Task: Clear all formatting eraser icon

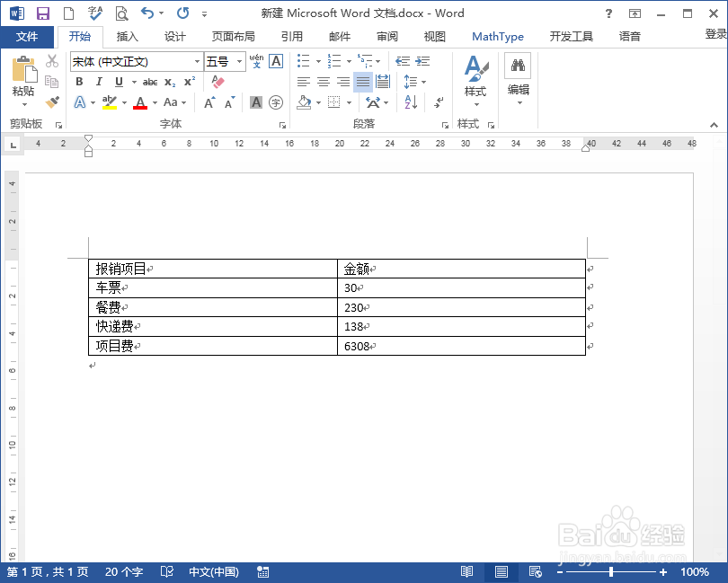Action: pos(218,82)
